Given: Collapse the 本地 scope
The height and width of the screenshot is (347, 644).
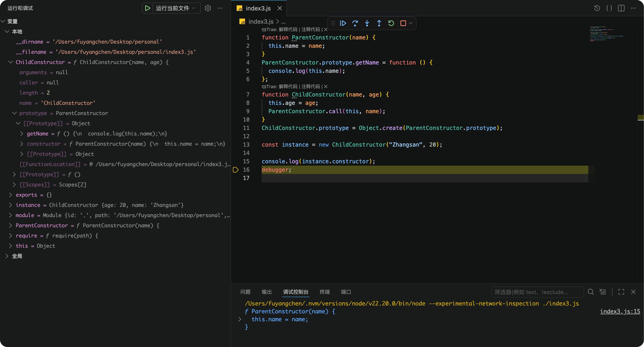Looking at the screenshot, I should 7,32.
